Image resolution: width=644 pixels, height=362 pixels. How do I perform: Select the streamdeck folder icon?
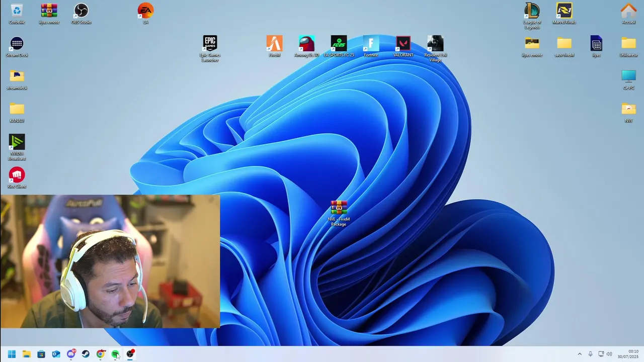coord(17,79)
